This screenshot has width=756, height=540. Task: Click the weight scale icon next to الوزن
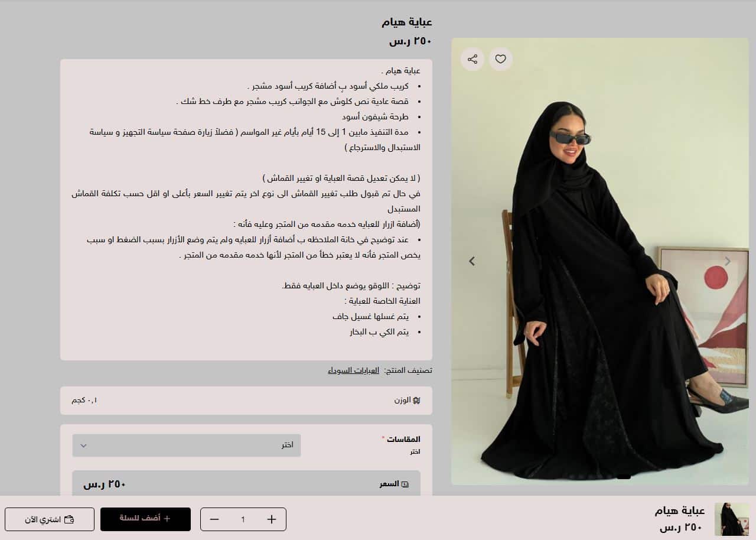pyautogui.click(x=416, y=400)
